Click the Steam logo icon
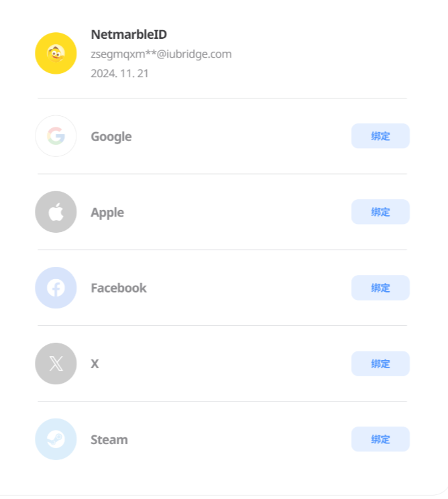Screen dimensions: 448x499 point(56,439)
